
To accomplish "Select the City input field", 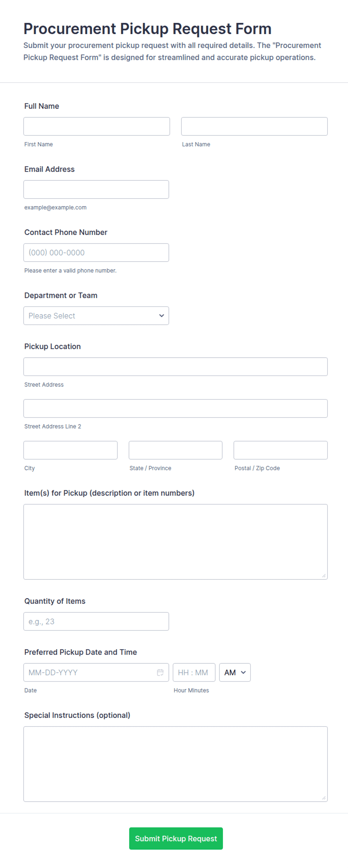I will pos(70,450).
